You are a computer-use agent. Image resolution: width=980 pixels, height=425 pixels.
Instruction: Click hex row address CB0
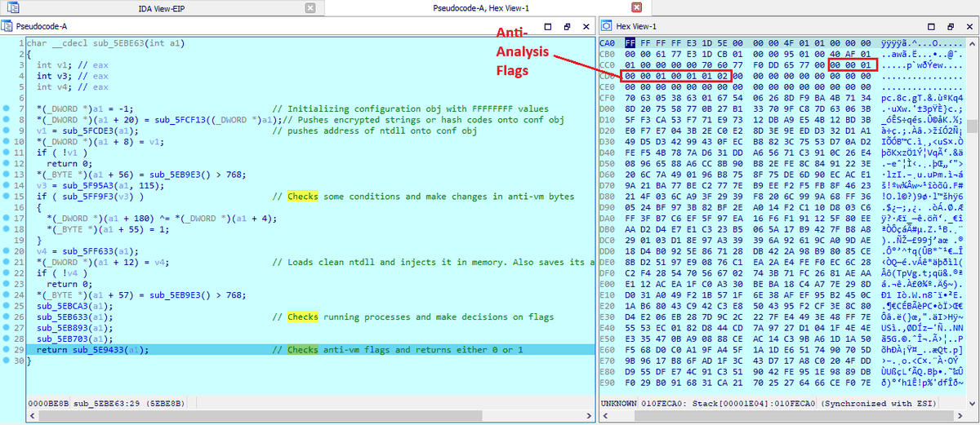point(608,53)
